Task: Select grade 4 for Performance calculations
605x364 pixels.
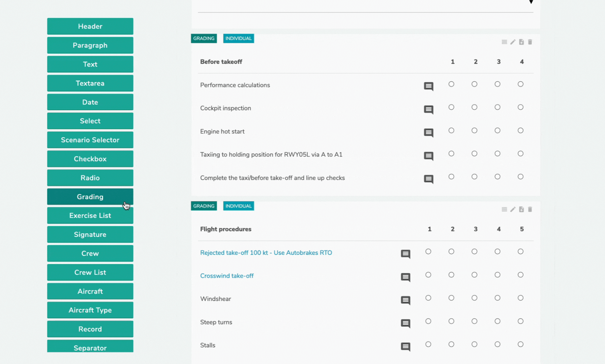Action: tap(520, 84)
